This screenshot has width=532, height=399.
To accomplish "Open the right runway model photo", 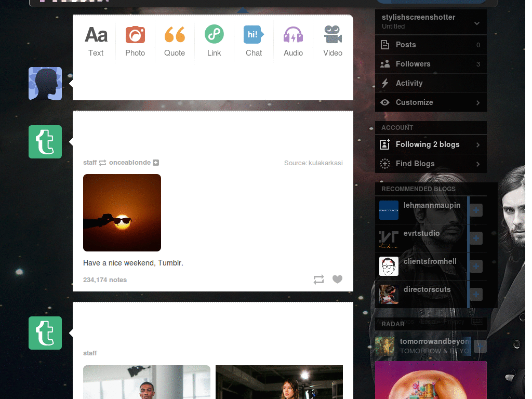I will click(x=279, y=382).
